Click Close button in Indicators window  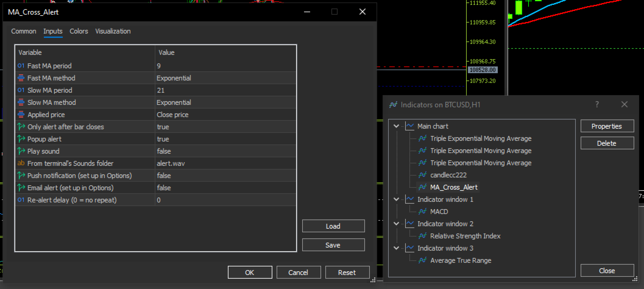click(607, 271)
